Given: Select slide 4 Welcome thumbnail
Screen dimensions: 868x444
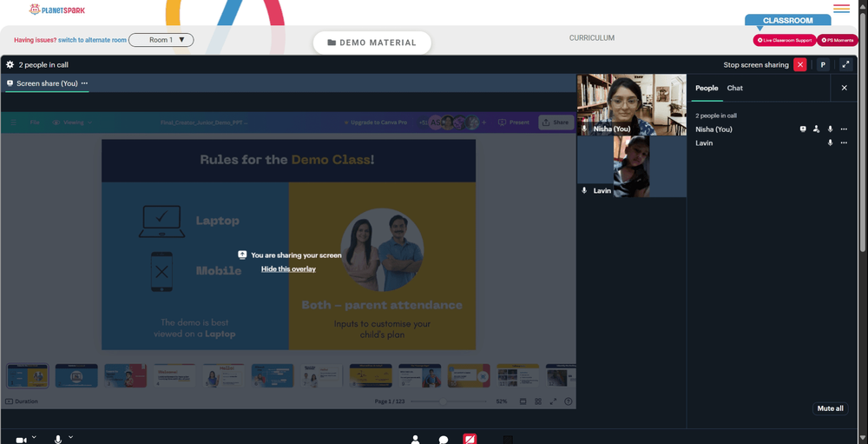Looking at the screenshot, I should coord(174,376).
